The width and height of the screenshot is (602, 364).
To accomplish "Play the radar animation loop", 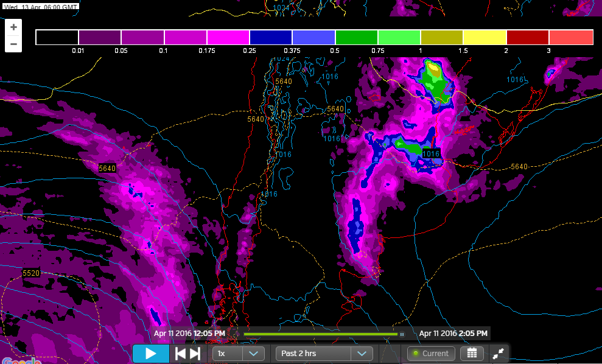I will click(151, 354).
